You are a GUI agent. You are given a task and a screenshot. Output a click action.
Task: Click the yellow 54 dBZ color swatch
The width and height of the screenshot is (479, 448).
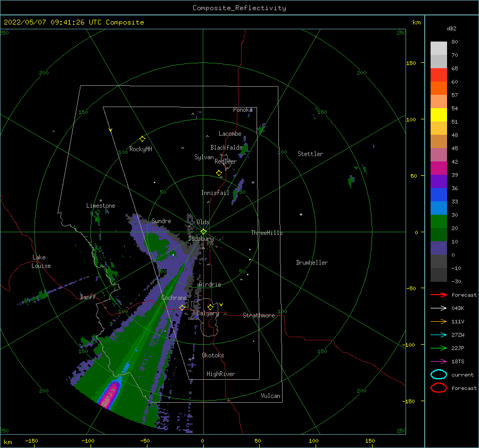point(439,115)
